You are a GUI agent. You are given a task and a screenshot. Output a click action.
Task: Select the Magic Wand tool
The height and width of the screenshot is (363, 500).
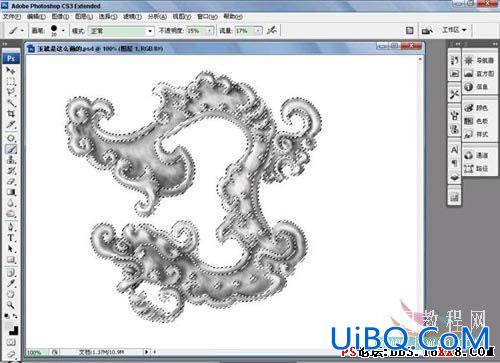(11, 103)
